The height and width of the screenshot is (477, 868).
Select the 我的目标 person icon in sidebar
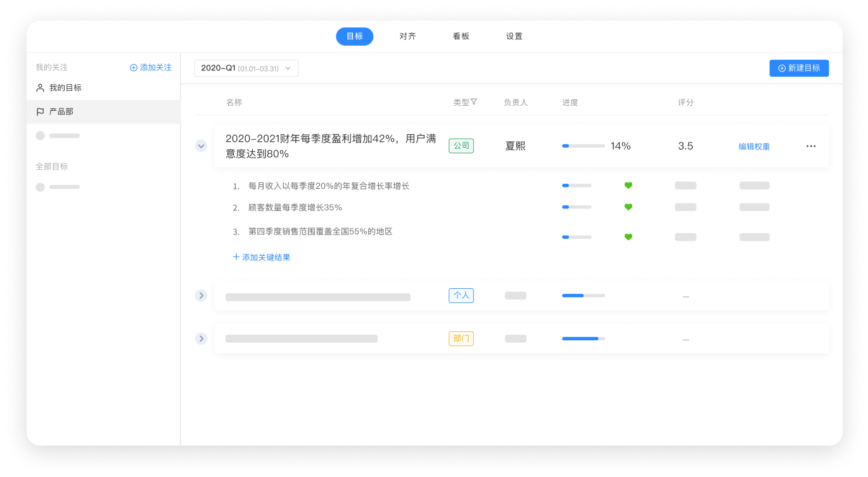[39, 87]
